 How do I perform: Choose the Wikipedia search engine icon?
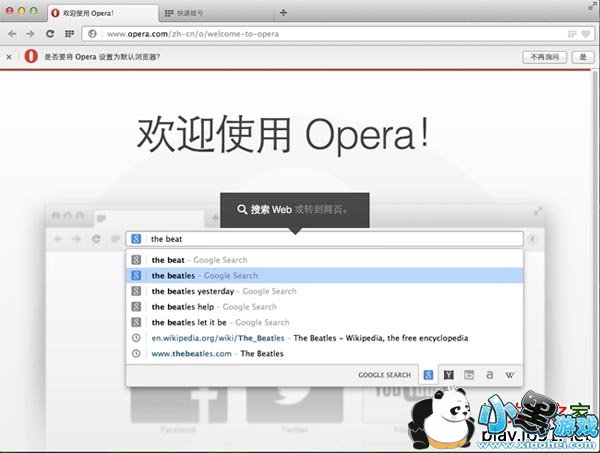[x=509, y=375]
